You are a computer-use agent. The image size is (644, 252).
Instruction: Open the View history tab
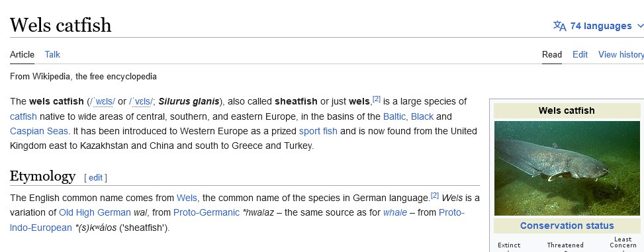[x=621, y=54]
